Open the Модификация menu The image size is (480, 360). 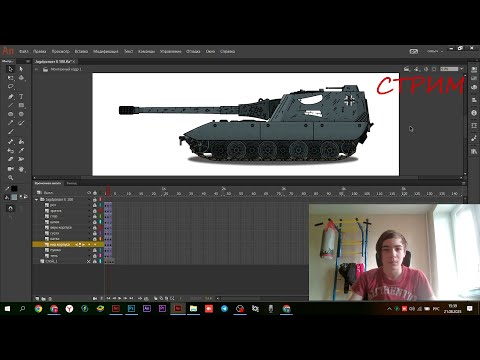pos(105,51)
